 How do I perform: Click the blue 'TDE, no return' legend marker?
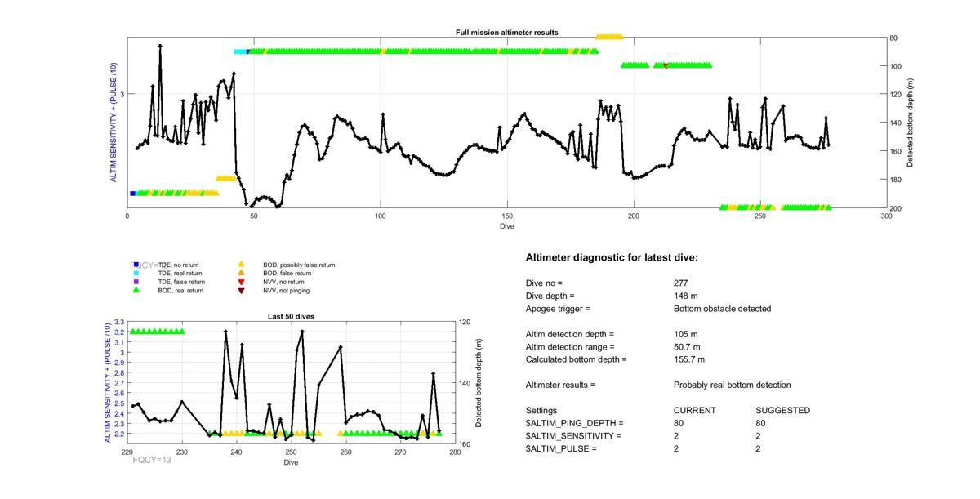coord(136,265)
